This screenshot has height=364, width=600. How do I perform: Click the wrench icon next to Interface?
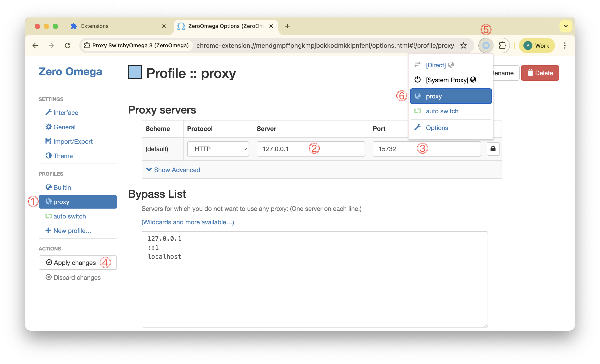point(48,112)
